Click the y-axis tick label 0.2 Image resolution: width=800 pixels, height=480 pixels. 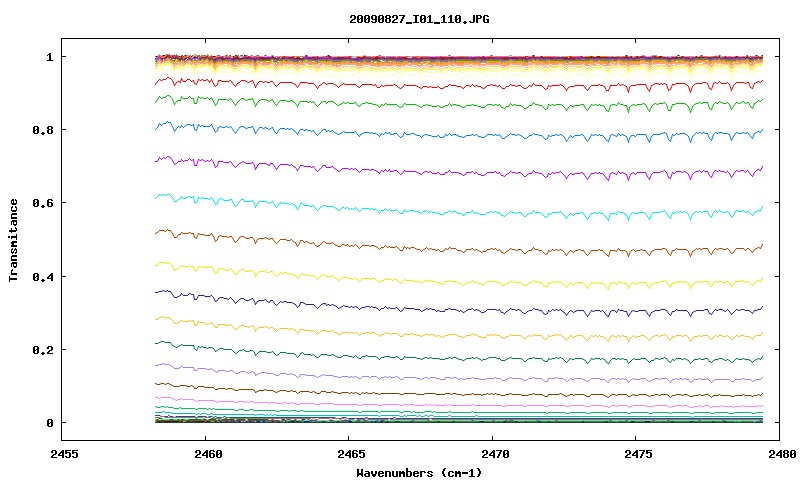point(43,350)
